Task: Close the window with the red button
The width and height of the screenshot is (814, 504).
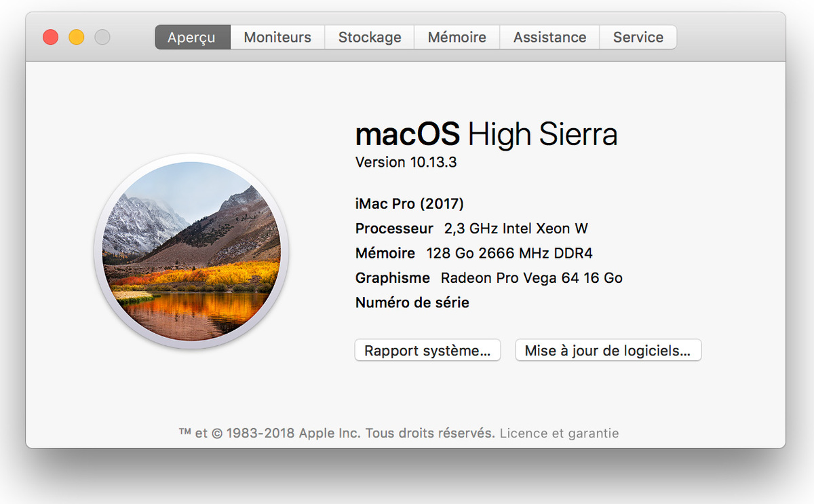Action: [50, 37]
